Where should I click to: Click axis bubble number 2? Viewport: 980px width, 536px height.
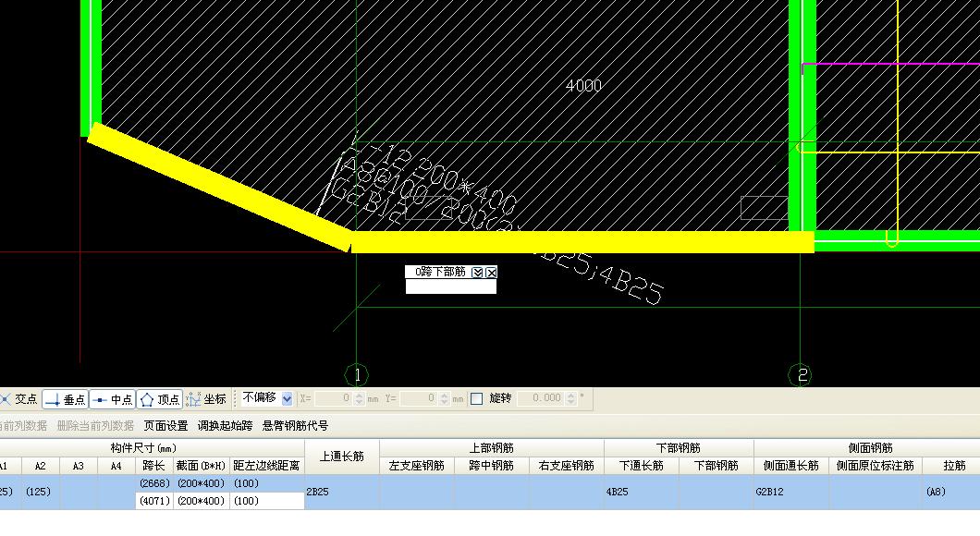click(802, 375)
